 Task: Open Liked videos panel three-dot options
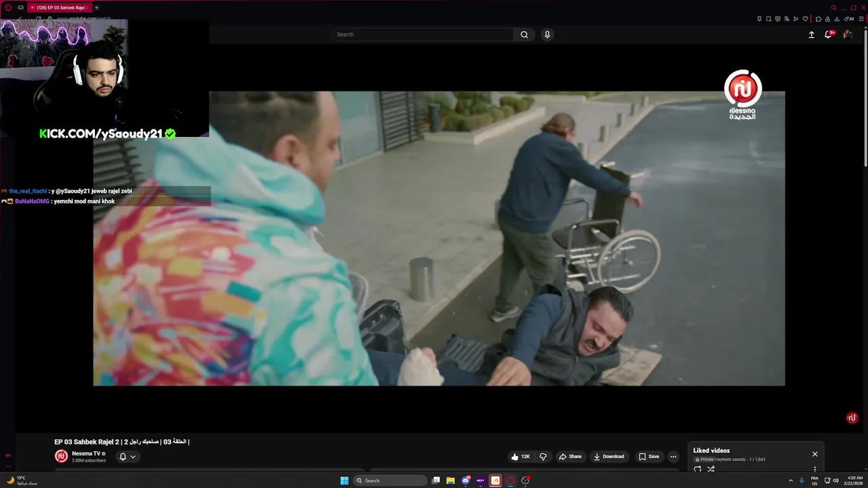815,469
